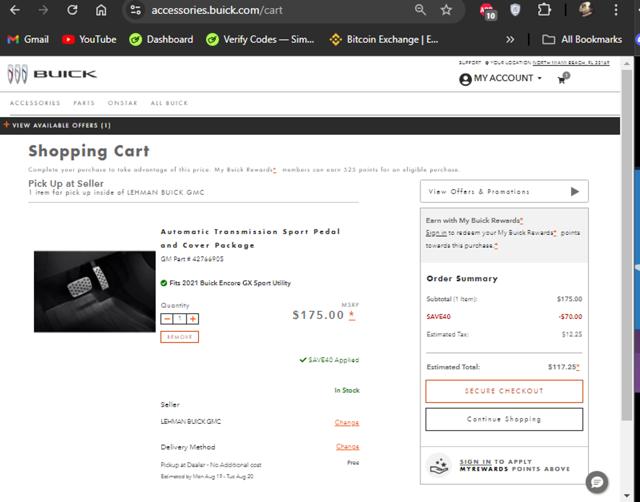The width and height of the screenshot is (640, 502).
Task: Click the Estimated Total $117.25 value
Action: tap(563, 367)
